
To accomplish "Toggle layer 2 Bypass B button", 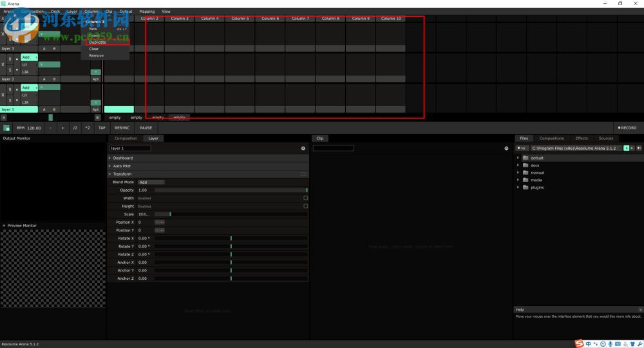I will [x=10, y=59].
